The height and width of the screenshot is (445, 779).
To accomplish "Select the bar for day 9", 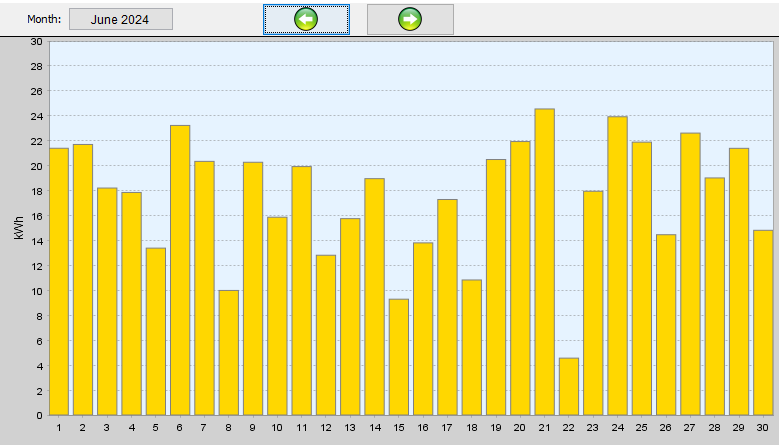I will (253, 289).
